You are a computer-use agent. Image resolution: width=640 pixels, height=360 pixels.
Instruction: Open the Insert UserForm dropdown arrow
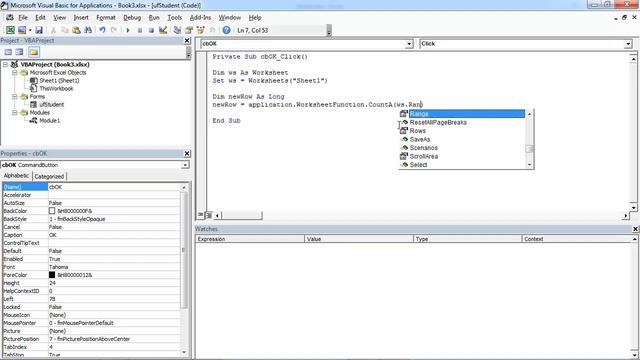30,30
